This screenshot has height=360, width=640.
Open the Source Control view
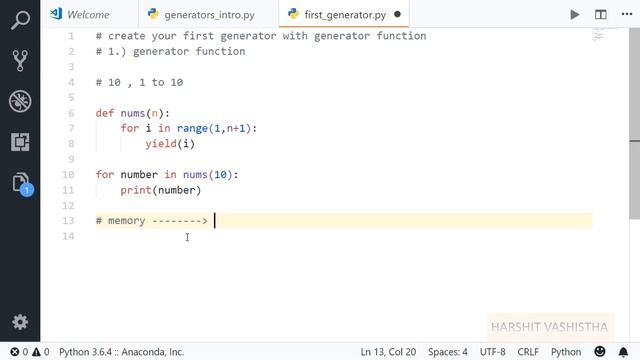tap(20, 60)
